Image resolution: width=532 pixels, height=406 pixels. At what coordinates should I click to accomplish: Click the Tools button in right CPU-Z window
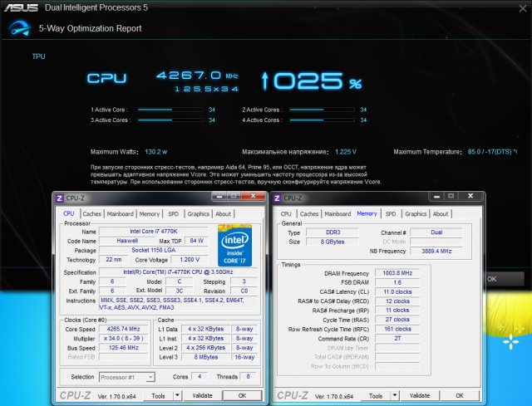pyautogui.click(x=376, y=396)
